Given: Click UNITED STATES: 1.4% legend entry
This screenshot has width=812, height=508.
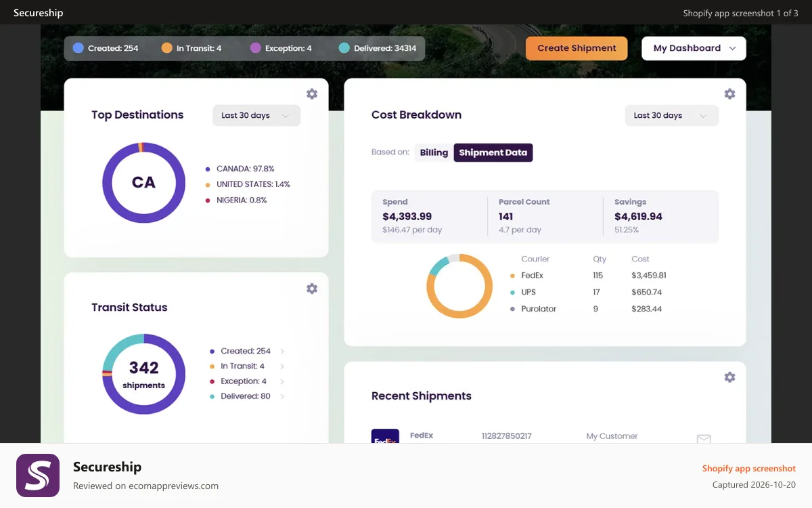Looking at the screenshot, I should [253, 184].
